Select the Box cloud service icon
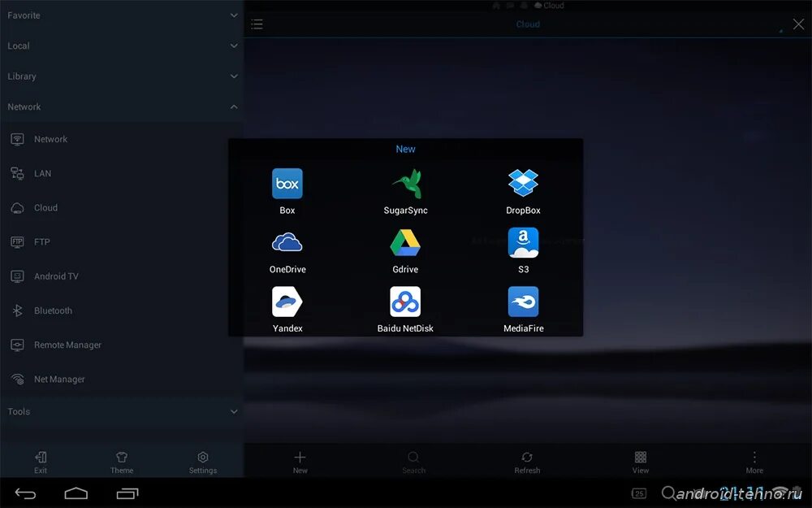The width and height of the screenshot is (812, 508). [x=287, y=184]
